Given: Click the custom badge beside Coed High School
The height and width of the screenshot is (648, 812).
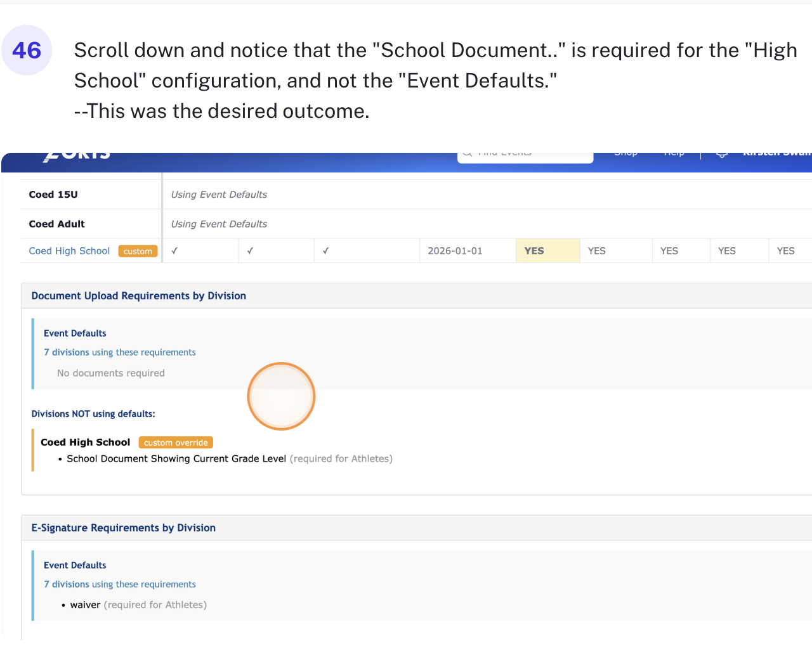Looking at the screenshot, I should (x=138, y=251).
